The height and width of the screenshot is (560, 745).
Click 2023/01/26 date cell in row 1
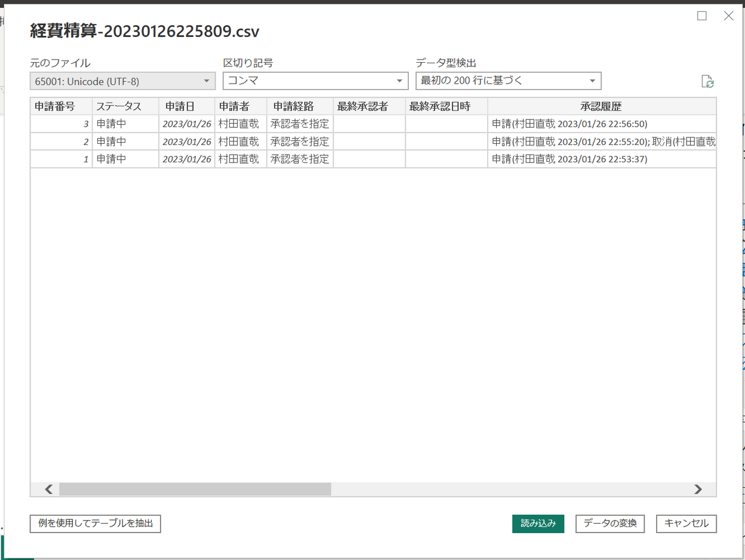187,159
